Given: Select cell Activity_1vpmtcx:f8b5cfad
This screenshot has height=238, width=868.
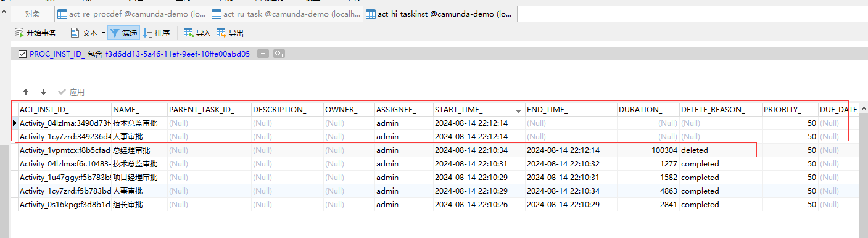Looking at the screenshot, I should (65, 150).
